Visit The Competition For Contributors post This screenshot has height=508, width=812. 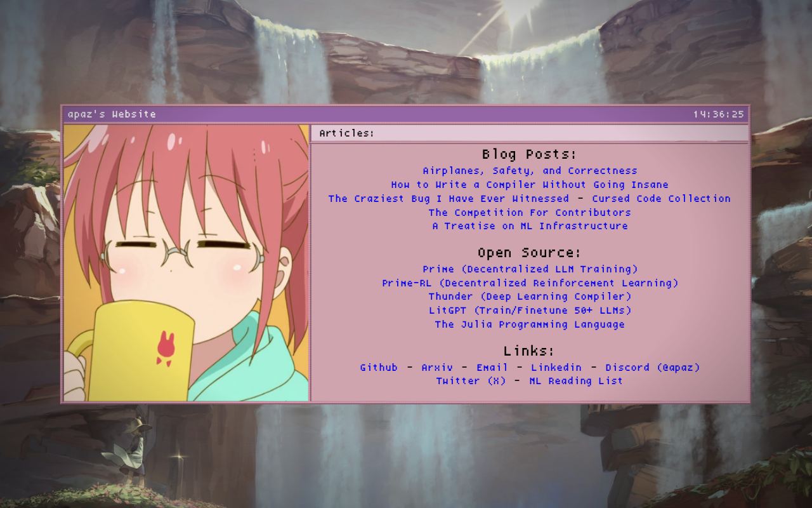coord(530,213)
